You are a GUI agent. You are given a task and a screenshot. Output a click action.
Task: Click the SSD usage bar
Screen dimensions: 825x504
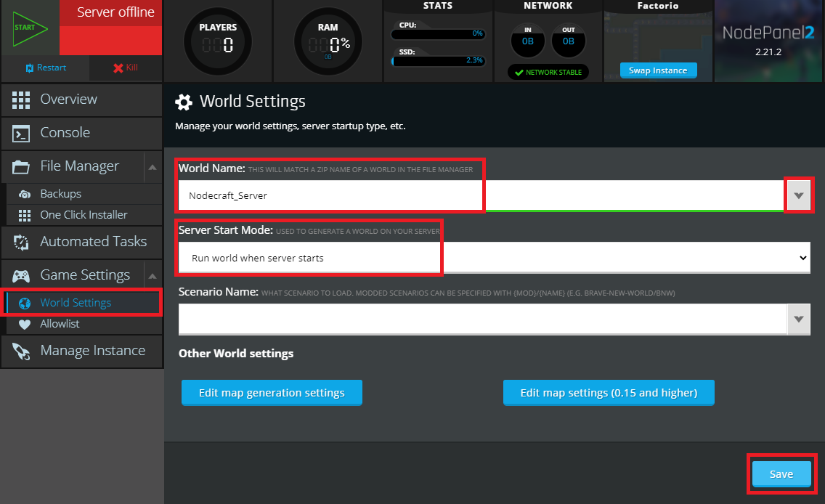click(x=439, y=60)
